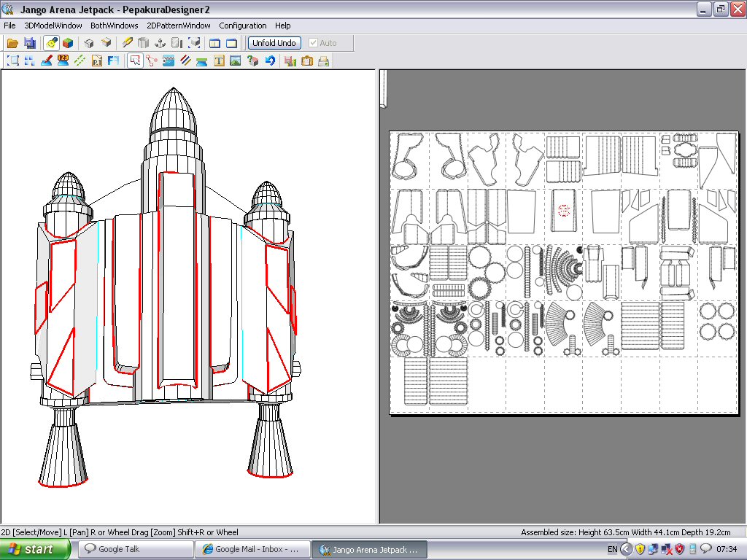Click the Unfold Undo button
Screen dimensions: 747x560
tap(274, 43)
